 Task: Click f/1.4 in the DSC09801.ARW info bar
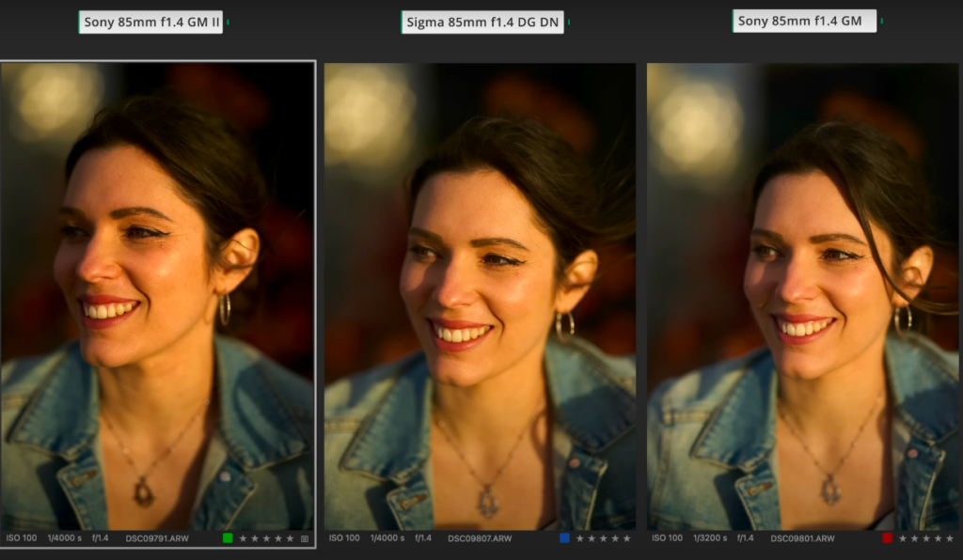click(x=746, y=537)
